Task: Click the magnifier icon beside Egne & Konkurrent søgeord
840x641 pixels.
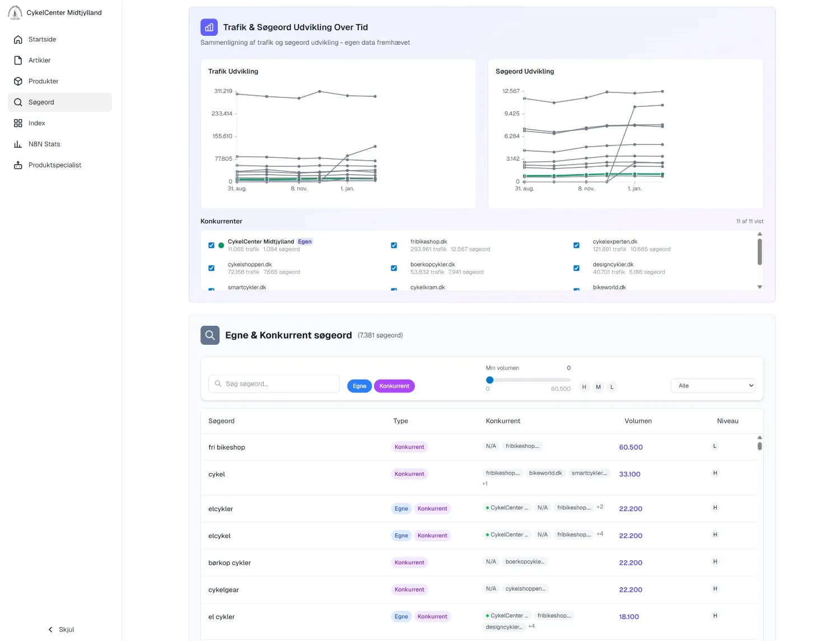Action: 210,335
